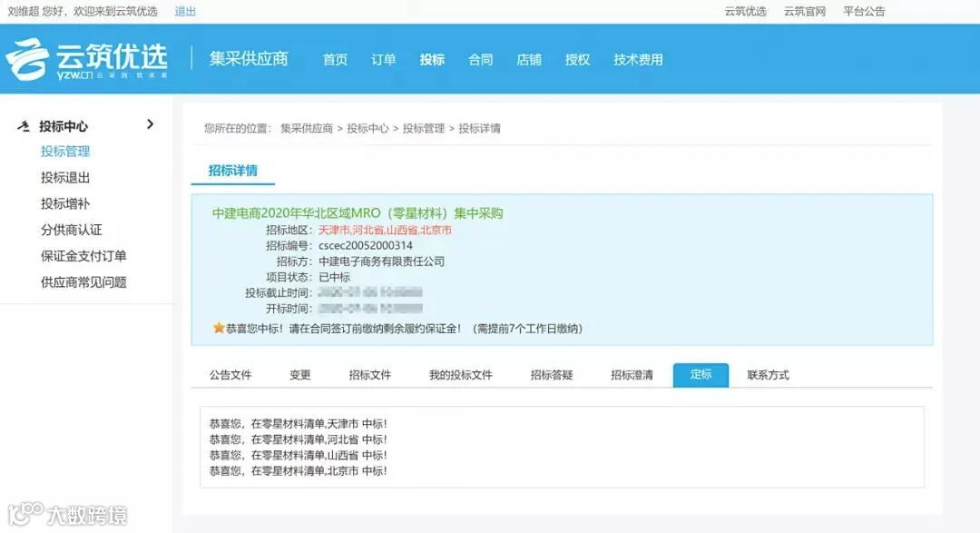
Task: Open 投标 in top navigation
Action: [432, 59]
